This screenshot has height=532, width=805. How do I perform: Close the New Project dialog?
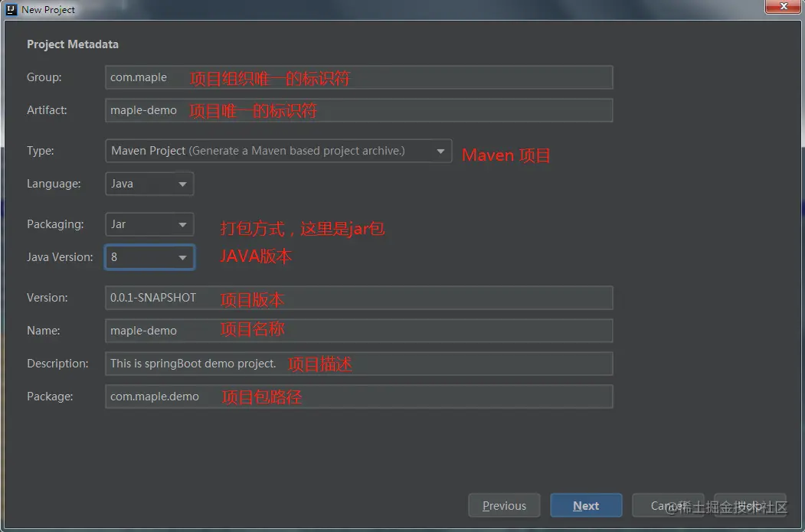pos(783,6)
